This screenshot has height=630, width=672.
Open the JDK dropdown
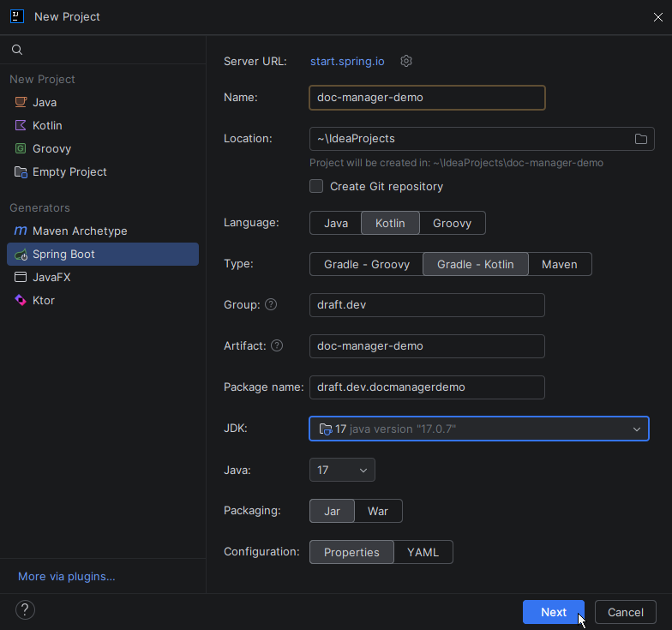[x=479, y=429]
